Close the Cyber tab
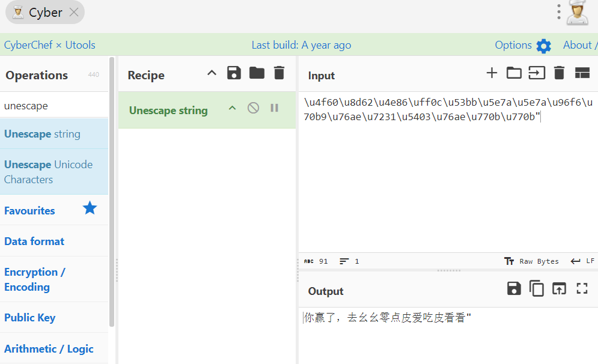This screenshot has height=364, width=598. (x=74, y=13)
